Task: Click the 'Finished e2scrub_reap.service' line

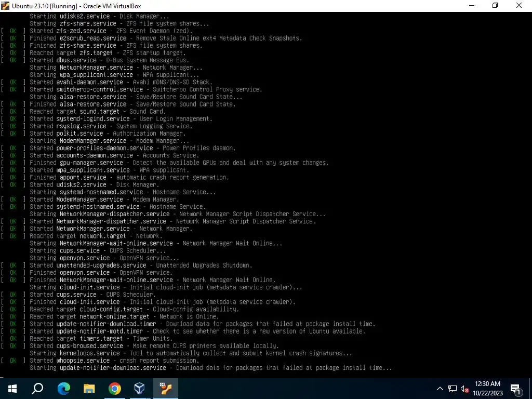Action: click(151, 38)
